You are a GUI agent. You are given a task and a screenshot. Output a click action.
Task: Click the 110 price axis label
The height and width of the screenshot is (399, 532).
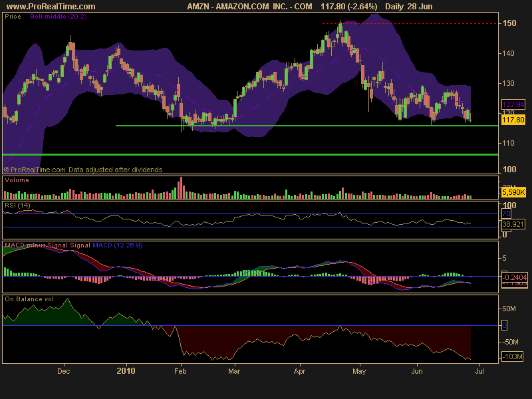coord(508,143)
